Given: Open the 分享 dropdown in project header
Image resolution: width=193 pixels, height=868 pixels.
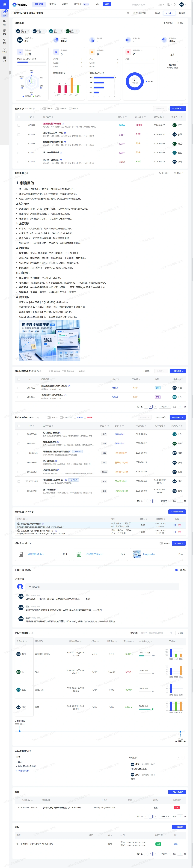Looking at the screenshot, I should [169, 13].
